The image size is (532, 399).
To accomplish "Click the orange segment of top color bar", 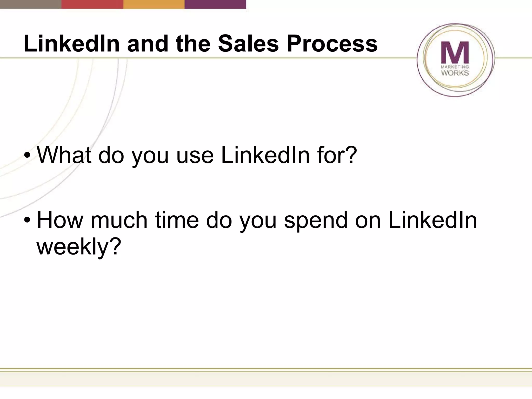I will pos(154,4).
